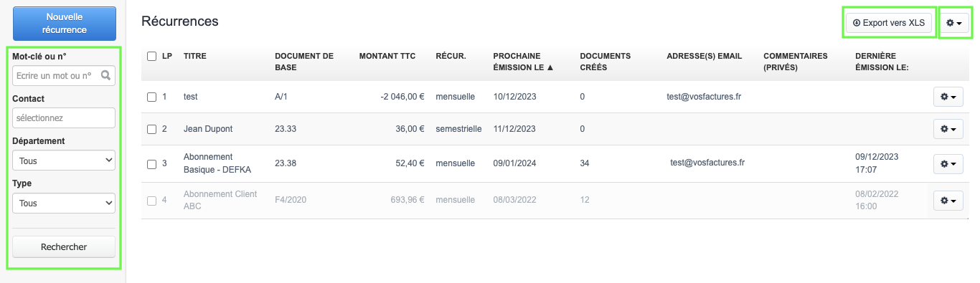980x283 pixels.
Task: Click Export vers XLS button
Action: [888, 23]
